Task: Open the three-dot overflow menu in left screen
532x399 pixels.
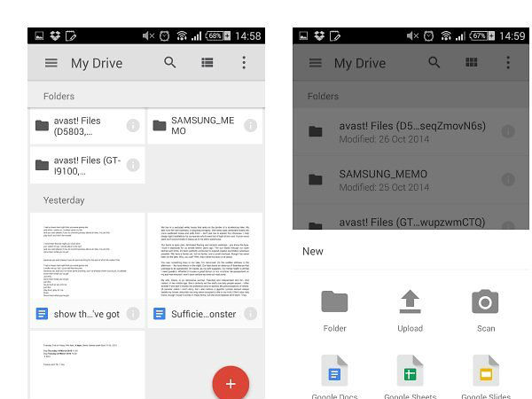Action: click(x=244, y=63)
